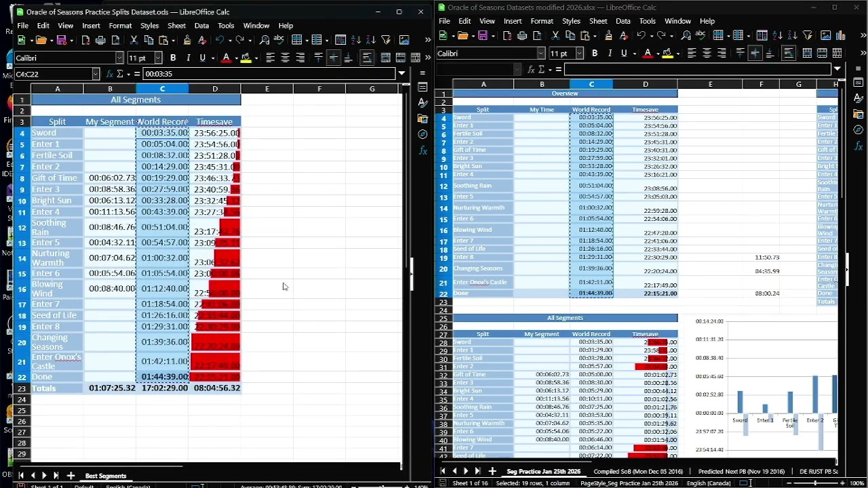Open Sheet menu in left window
Image resolution: width=868 pixels, height=488 pixels.
176,26
